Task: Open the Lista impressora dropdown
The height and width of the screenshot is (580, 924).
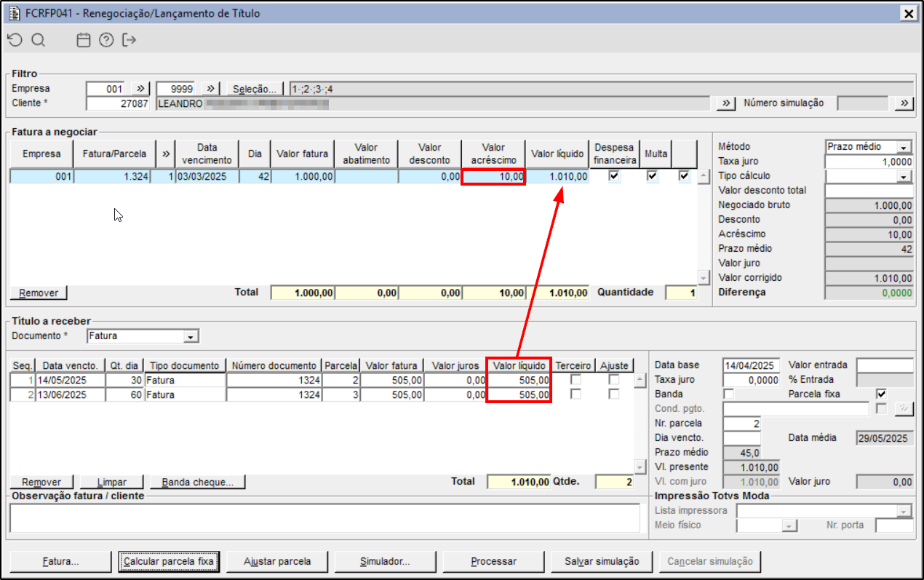Action: click(x=904, y=511)
